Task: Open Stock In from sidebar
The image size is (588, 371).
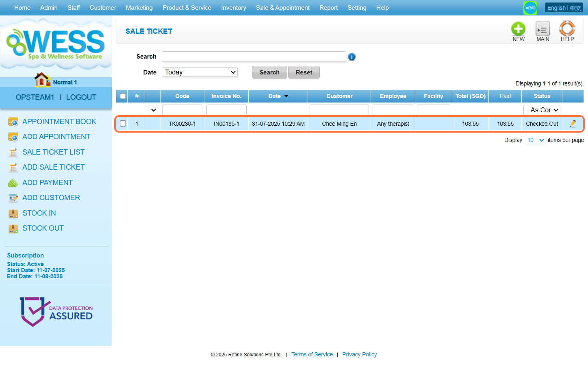Action: 39,213
